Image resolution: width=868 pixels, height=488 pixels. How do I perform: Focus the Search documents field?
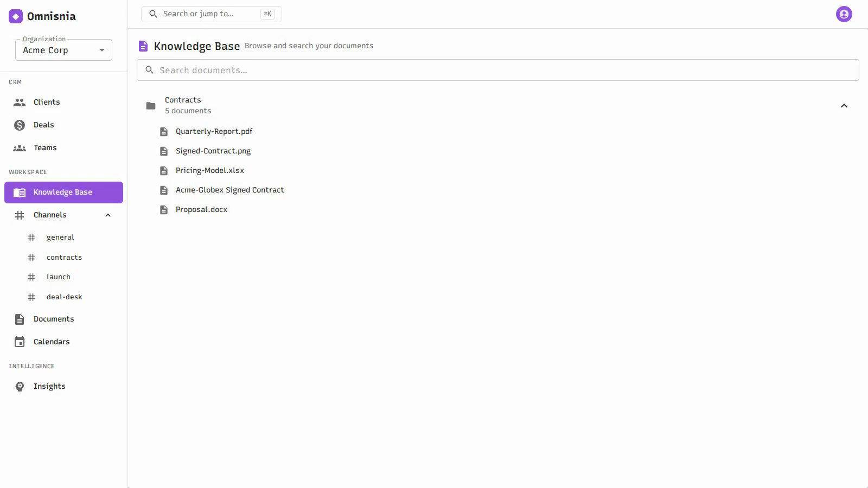(497, 70)
